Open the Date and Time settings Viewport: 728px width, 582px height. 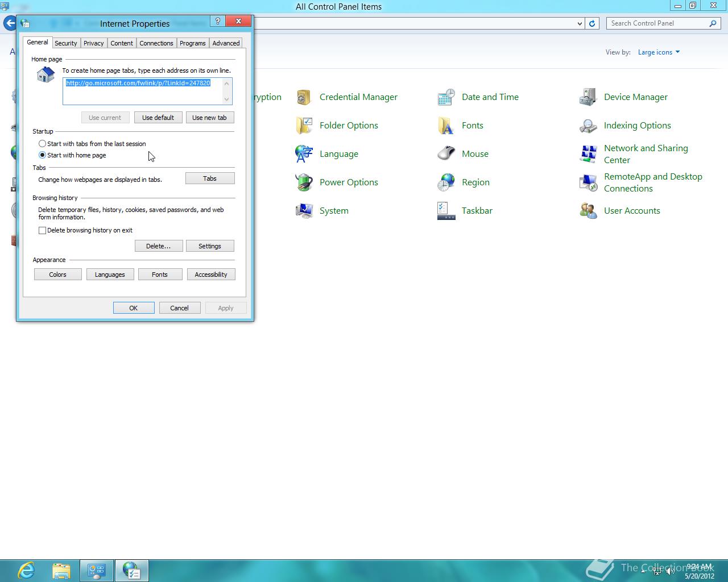(490, 97)
